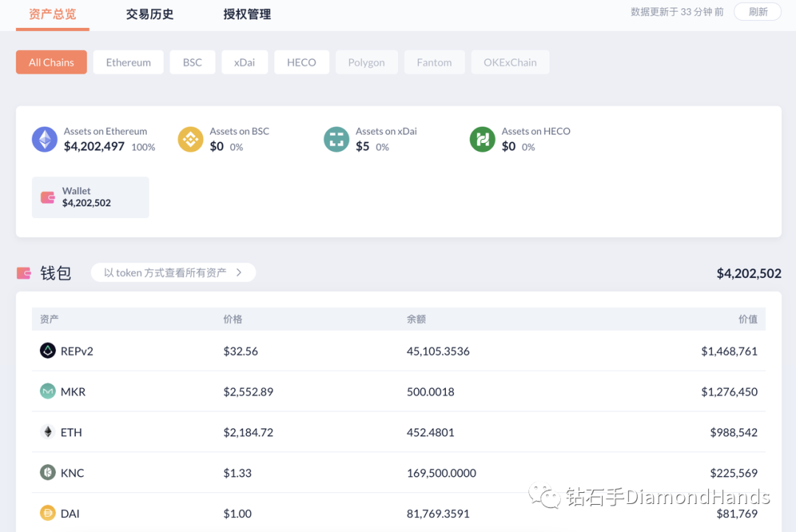Click the ETH price $2,184.72
The width and height of the screenshot is (796, 532).
coord(248,433)
